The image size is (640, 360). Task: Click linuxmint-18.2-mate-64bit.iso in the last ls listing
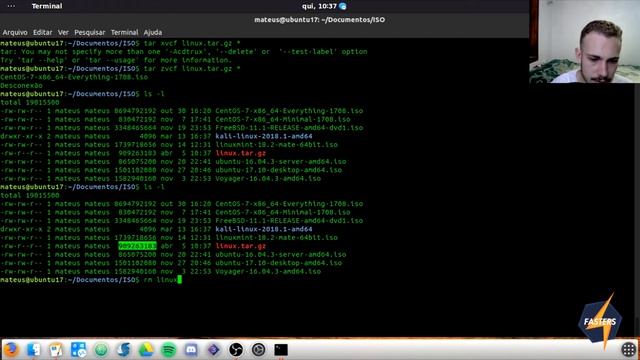click(x=277, y=238)
